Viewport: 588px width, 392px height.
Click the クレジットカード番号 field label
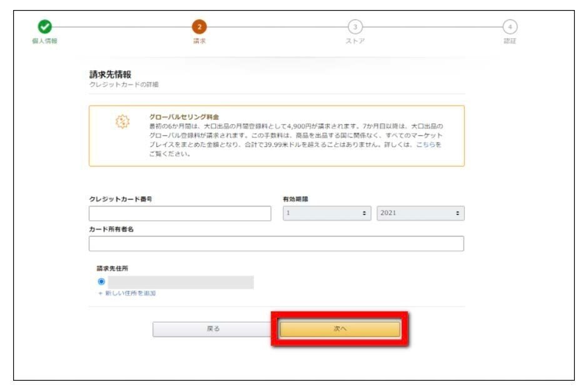120,199
